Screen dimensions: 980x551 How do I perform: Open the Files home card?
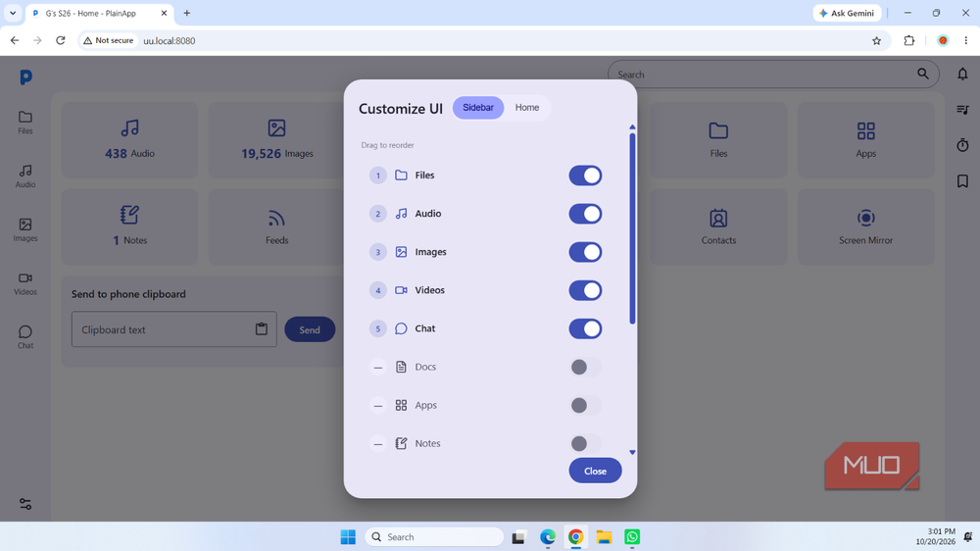[718, 140]
